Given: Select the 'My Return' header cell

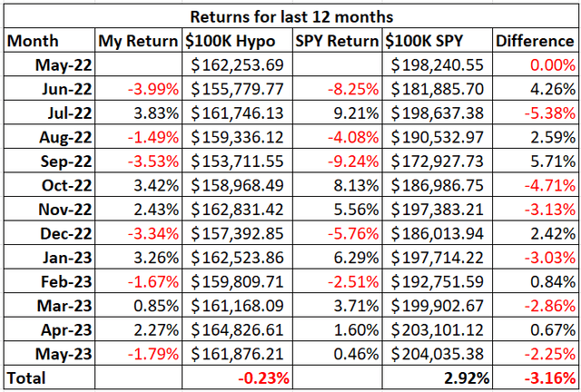Looking at the screenshot, I should [139, 41].
